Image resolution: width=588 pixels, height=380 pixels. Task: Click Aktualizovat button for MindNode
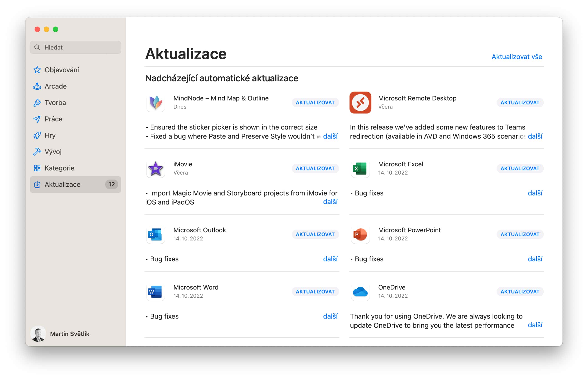315,102
